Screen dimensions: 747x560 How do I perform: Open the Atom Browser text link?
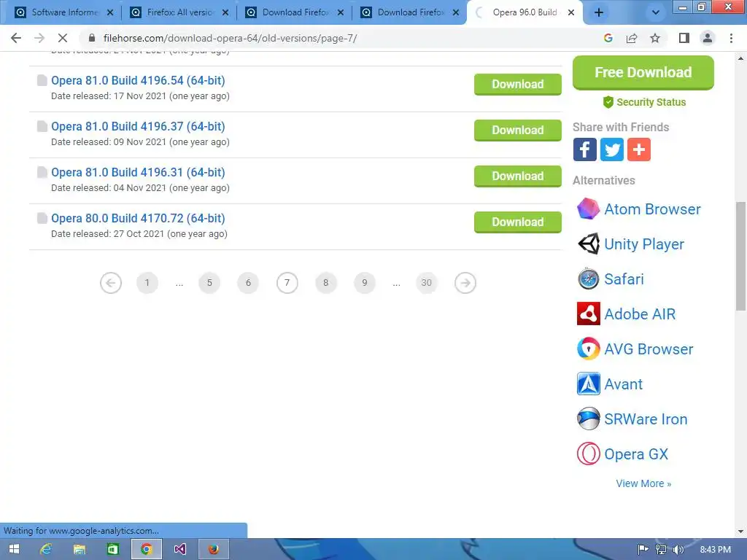[652, 209]
